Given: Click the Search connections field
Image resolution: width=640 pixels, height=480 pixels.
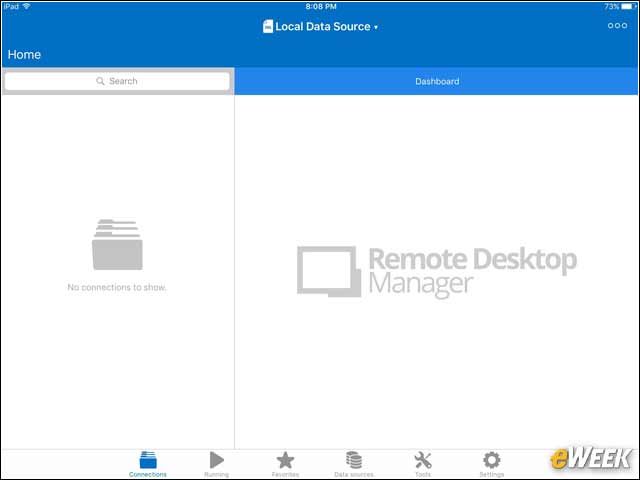Looking at the screenshot, I should click(117, 81).
